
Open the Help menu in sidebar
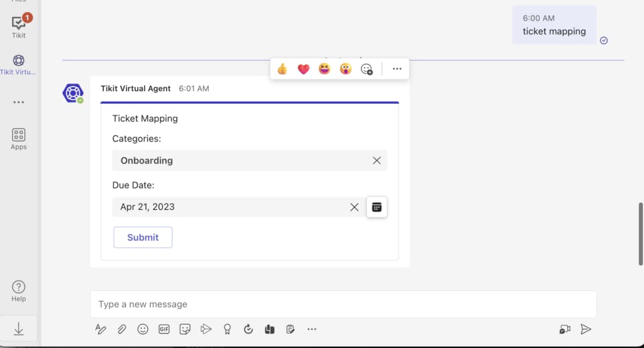pyautogui.click(x=18, y=291)
